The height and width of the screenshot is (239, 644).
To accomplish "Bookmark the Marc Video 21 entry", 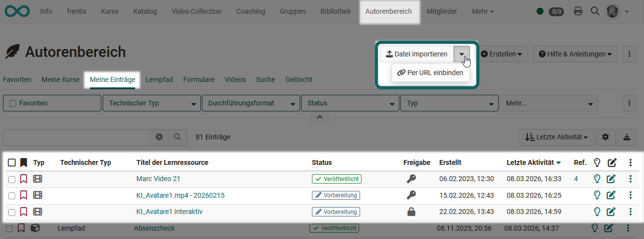I will (x=24, y=179).
